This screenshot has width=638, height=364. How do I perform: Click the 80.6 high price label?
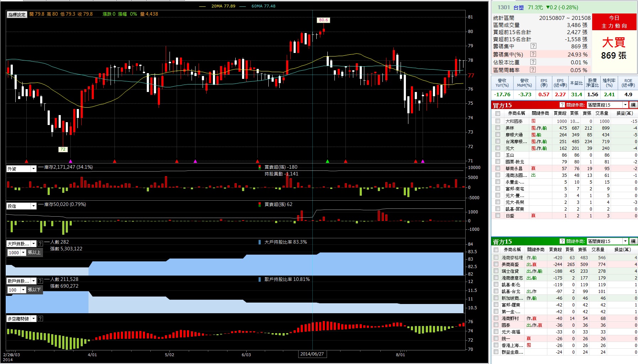(323, 20)
